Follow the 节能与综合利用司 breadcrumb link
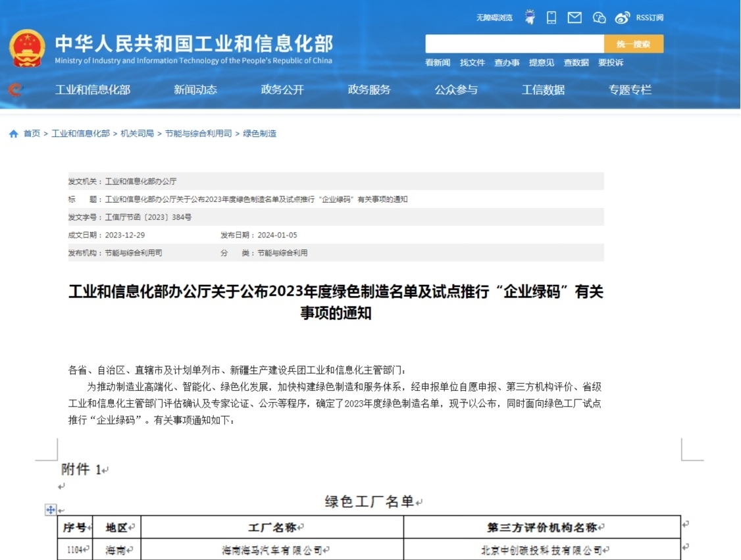Image resolution: width=741 pixels, height=560 pixels. click(x=198, y=134)
